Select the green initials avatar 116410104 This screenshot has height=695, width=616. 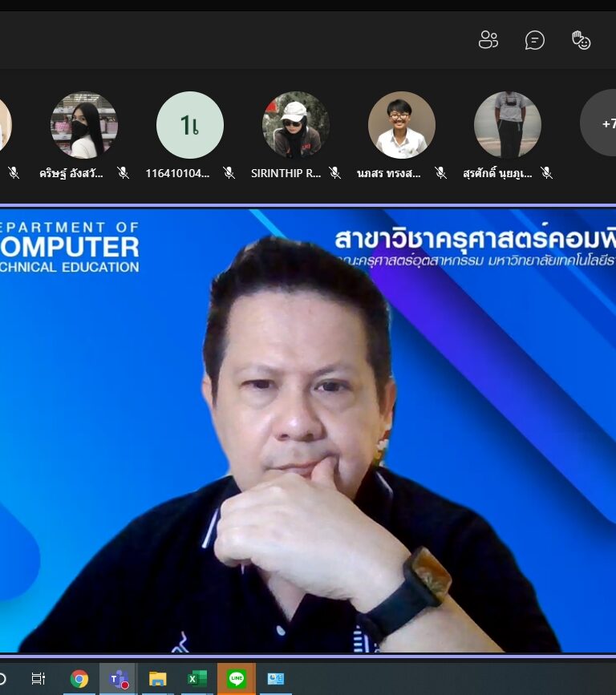coord(190,125)
